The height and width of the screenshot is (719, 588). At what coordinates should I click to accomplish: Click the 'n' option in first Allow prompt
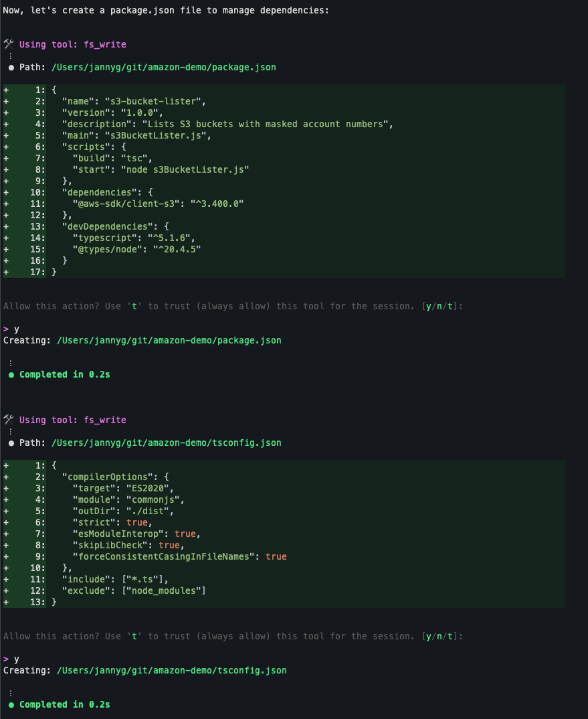pyautogui.click(x=439, y=307)
